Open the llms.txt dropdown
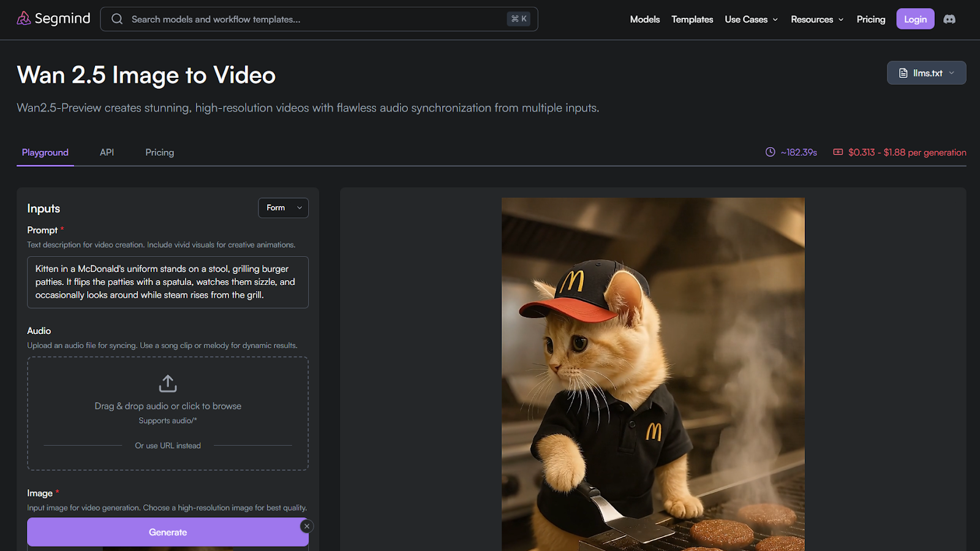The image size is (980, 551). pyautogui.click(x=927, y=73)
